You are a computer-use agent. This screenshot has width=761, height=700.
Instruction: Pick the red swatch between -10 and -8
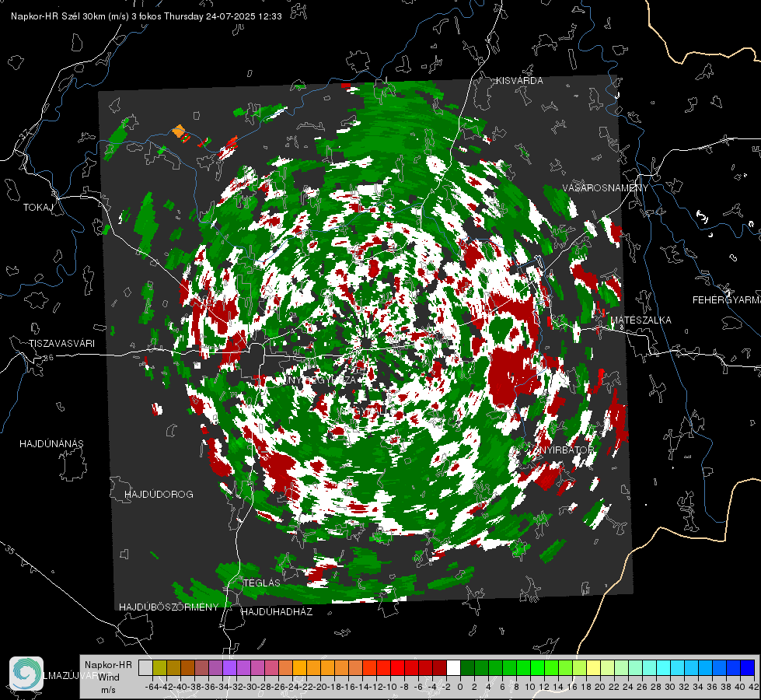[398, 667]
